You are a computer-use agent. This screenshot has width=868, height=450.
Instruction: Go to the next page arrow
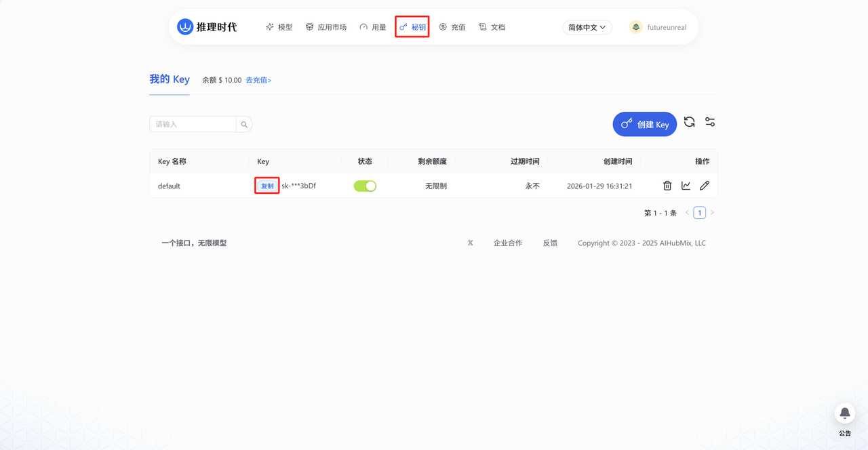pyautogui.click(x=712, y=213)
